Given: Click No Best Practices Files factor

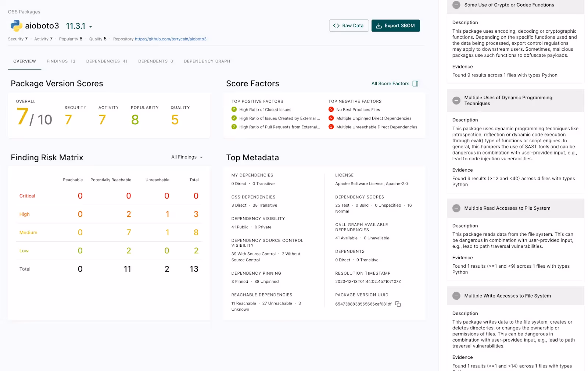Looking at the screenshot, I should (x=358, y=110).
